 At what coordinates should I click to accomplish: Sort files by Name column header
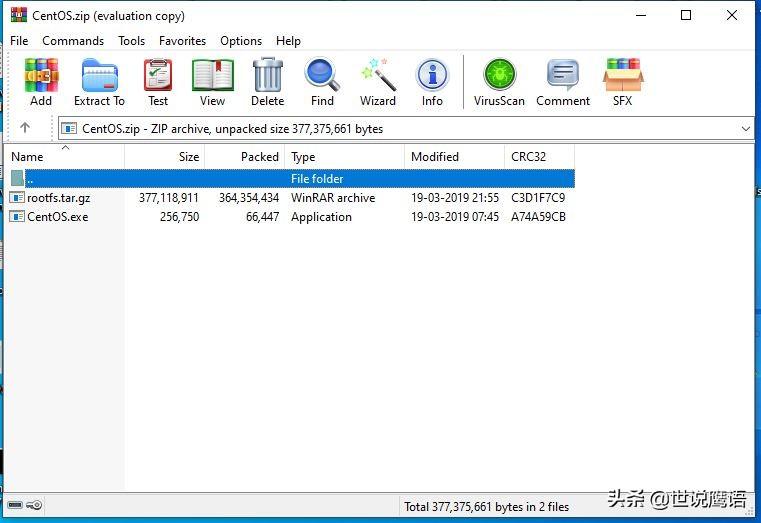point(28,157)
